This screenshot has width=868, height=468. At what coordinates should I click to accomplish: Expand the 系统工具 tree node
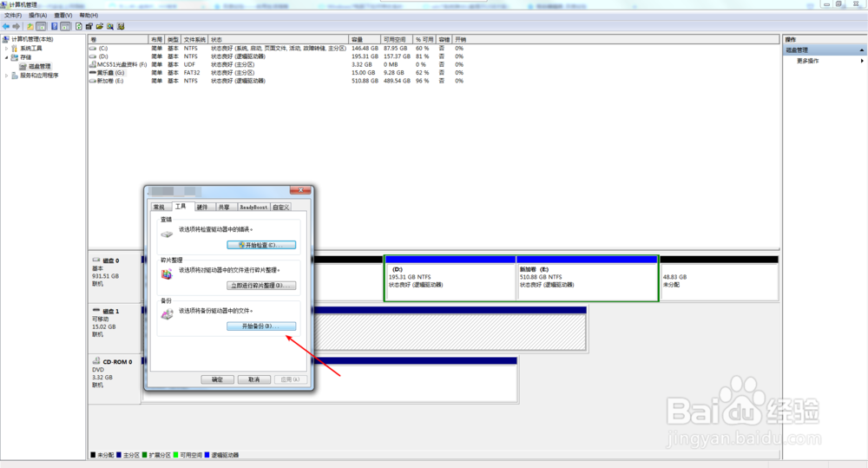(x=7, y=49)
